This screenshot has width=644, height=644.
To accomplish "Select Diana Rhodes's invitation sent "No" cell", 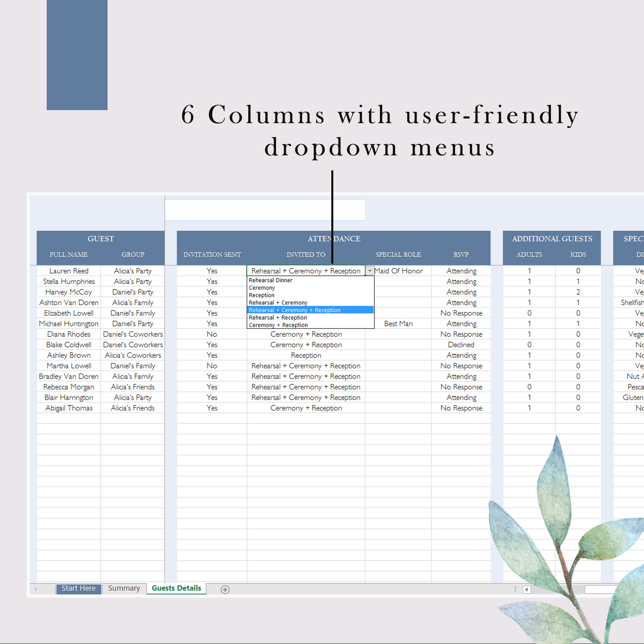I will pyautogui.click(x=212, y=334).
